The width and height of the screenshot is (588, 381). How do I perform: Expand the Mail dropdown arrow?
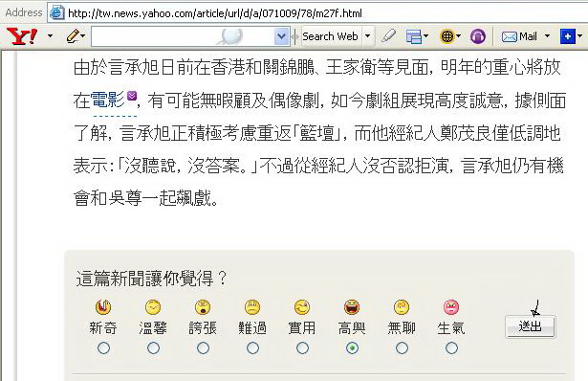pos(547,36)
